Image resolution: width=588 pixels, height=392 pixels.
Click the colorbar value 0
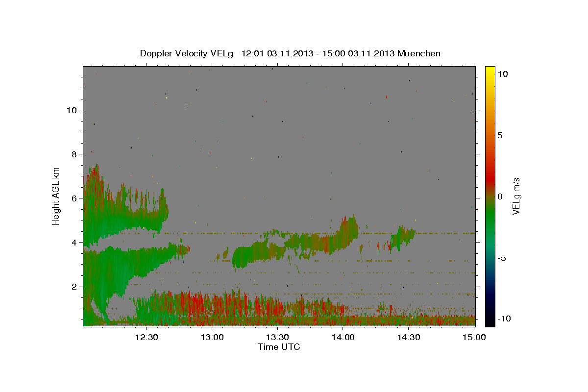[500, 196]
